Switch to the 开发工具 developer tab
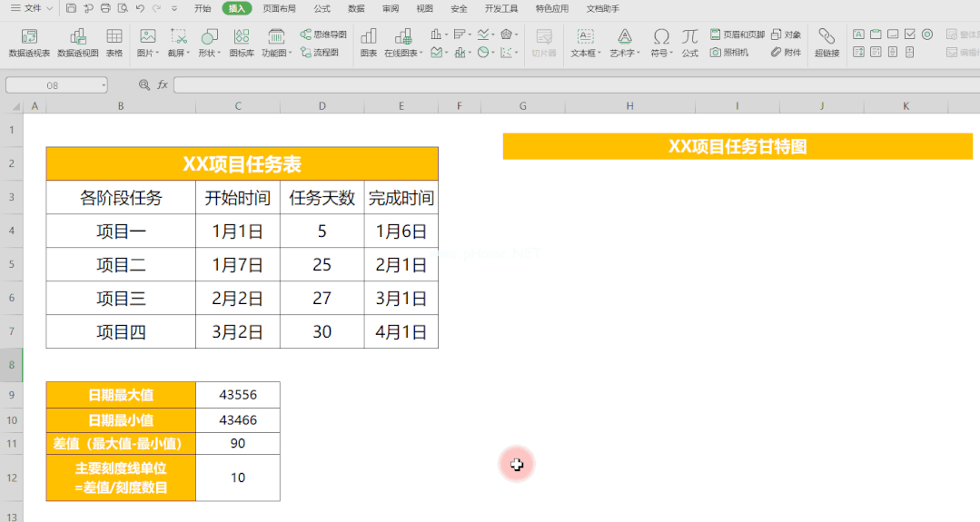The width and height of the screenshot is (980, 522). pyautogui.click(x=501, y=9)
